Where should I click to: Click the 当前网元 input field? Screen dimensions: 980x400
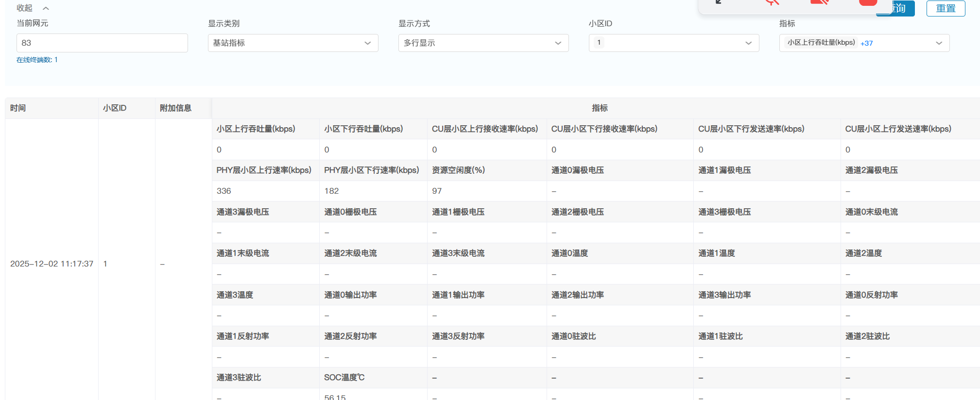click(102, 43)
